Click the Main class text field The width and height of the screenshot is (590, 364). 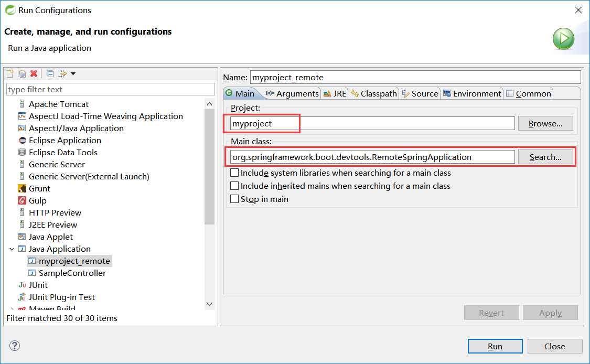tap(372, 157)
